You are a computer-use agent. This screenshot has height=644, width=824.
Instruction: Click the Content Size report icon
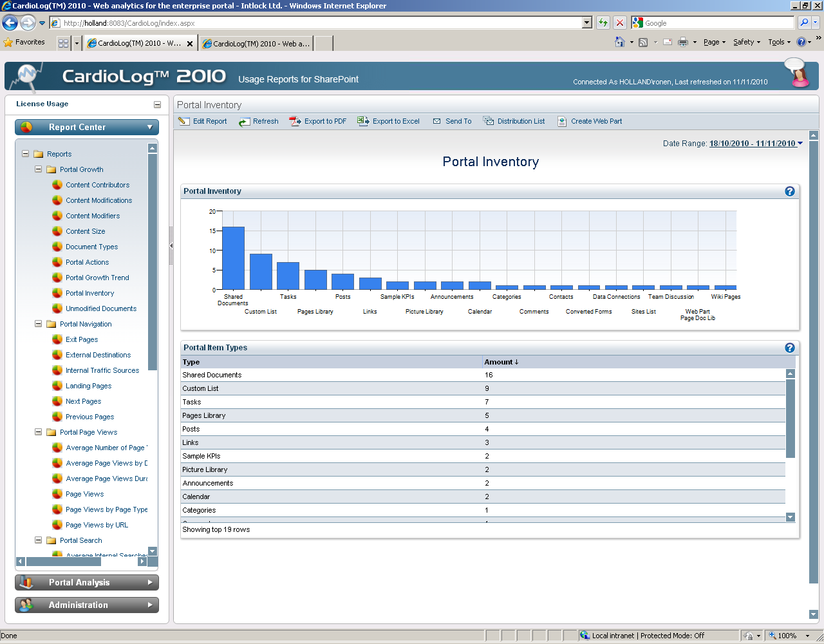[57, 231]
